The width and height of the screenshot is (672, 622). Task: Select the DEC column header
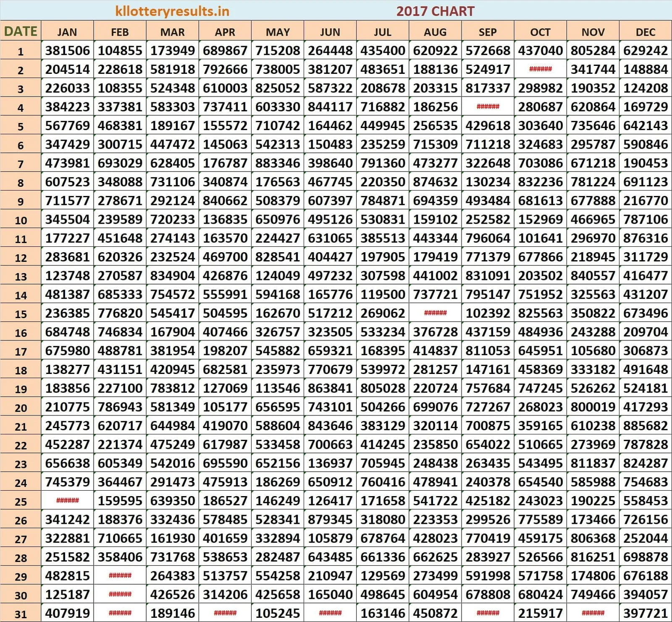pos(646,32)
